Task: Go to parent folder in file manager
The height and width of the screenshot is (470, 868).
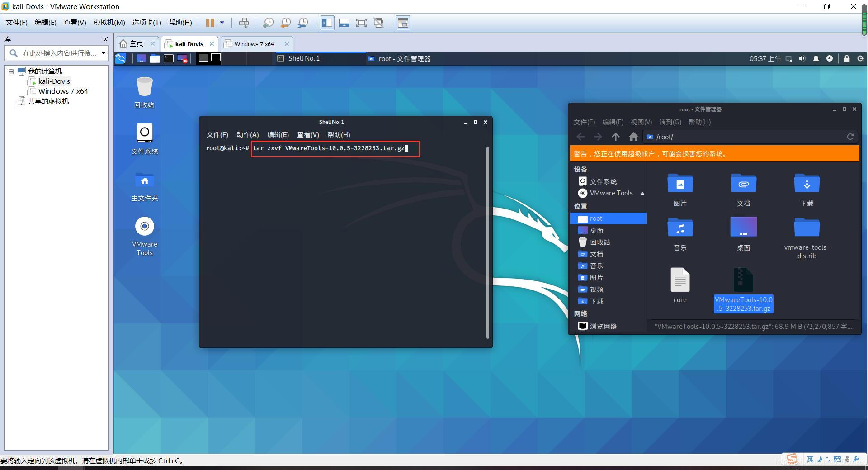Action: 615,137
